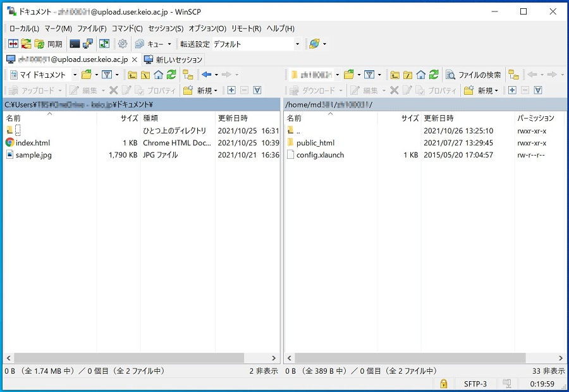Expand the マイドキュメント drive dropdown

(x=74, y=75)
